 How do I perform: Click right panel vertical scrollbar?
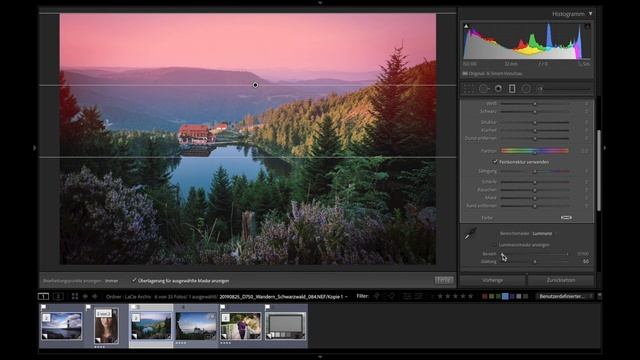click(x=599, y=170)
